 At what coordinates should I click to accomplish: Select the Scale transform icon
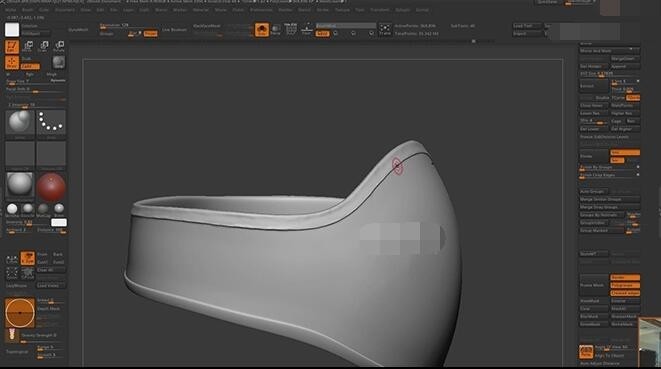click(x=43, y=46)
